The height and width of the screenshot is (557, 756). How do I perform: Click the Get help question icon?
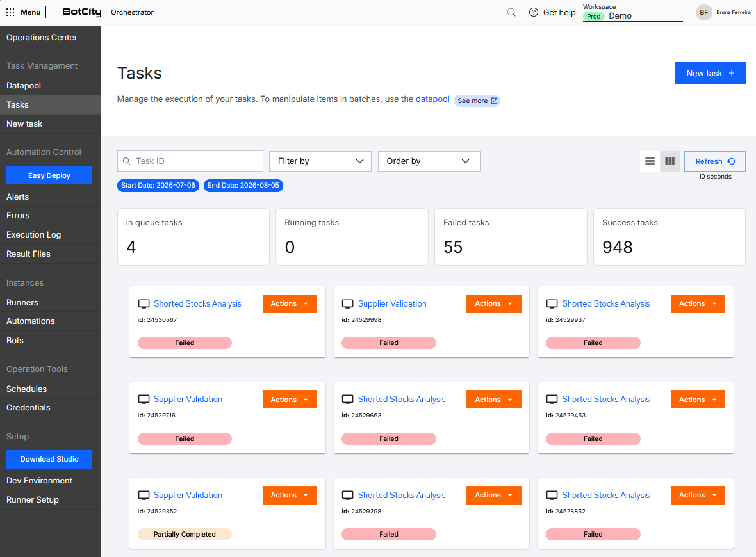533,12
